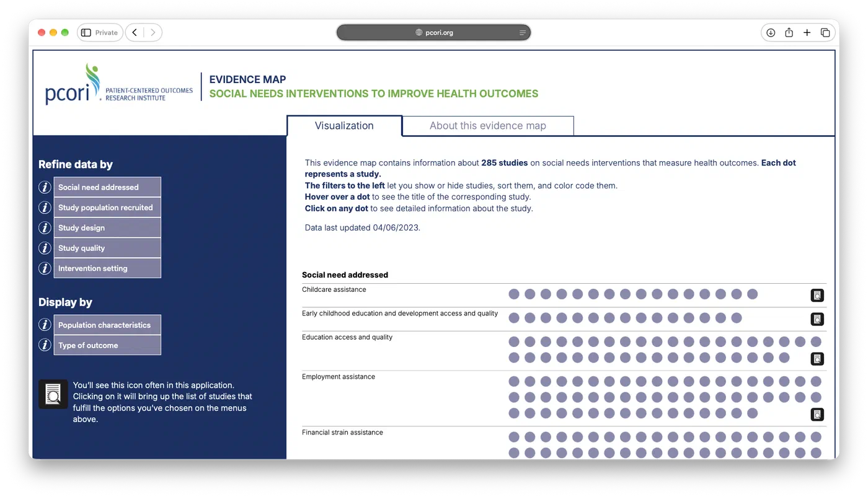Click the info icon beside Social need addressed
Viewport: 868px width, 497px height.
tap(45, 187)
